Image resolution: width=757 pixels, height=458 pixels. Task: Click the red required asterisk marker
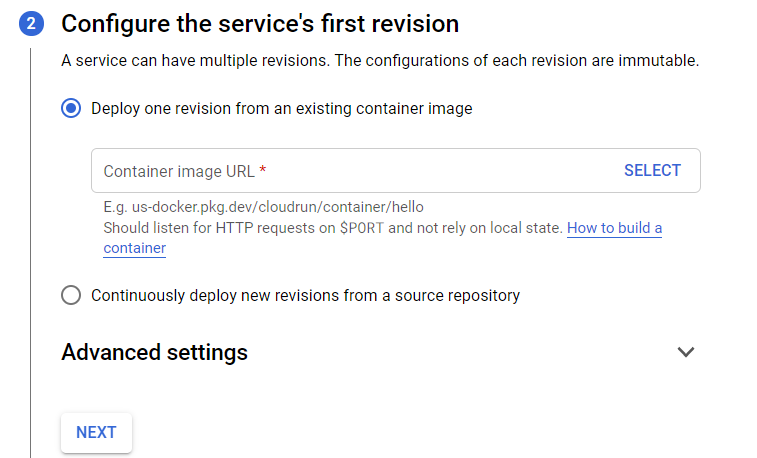point(263,171)
